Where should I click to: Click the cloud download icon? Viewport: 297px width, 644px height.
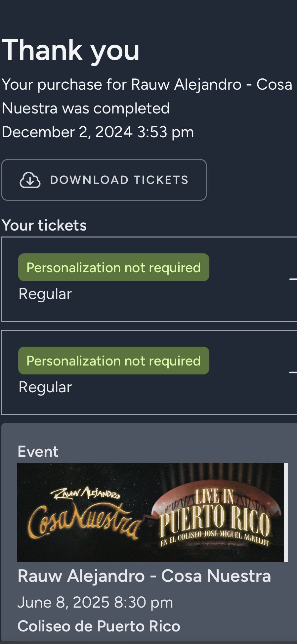[x=30, y=180]
